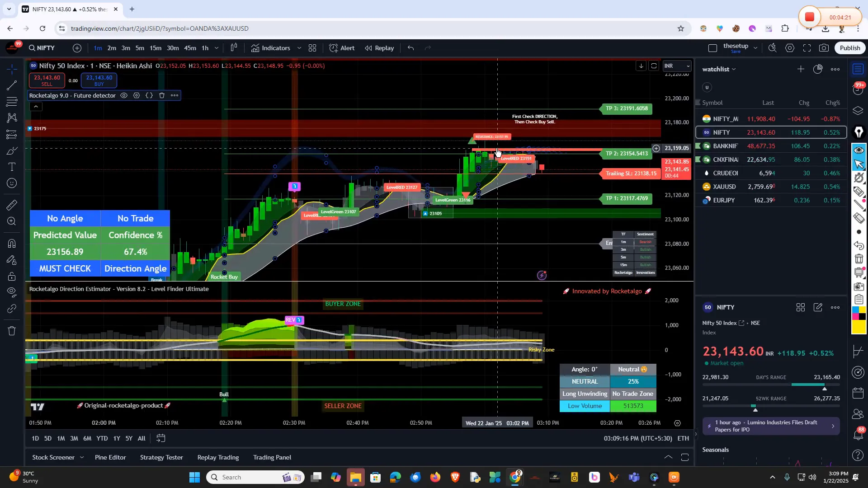Select the trend line drawing tool

tap(12, 85)
